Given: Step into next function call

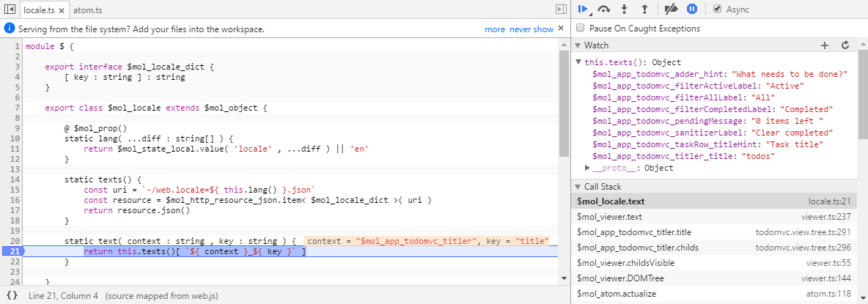Looking at the screenshot, I should 625,10.
